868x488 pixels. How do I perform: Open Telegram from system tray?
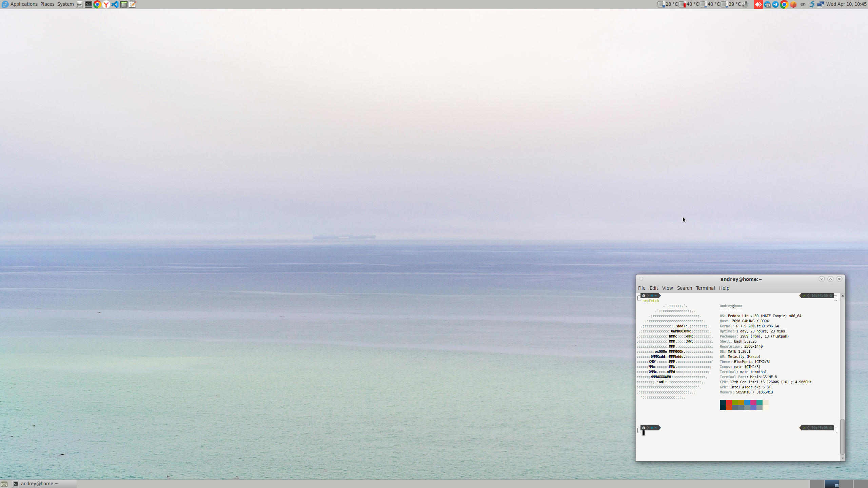click(775, 4)
